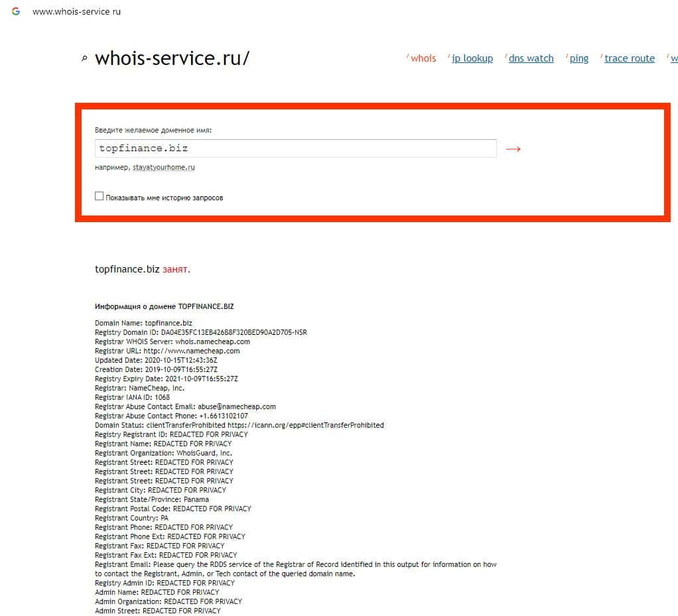Click the 'topfinance.biz занят.' result heading

[x=143, y=269]
